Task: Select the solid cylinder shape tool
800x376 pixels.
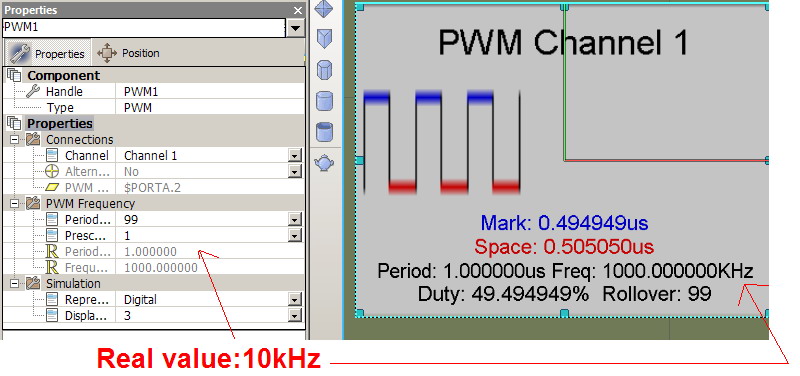Action: coord(325,101)
